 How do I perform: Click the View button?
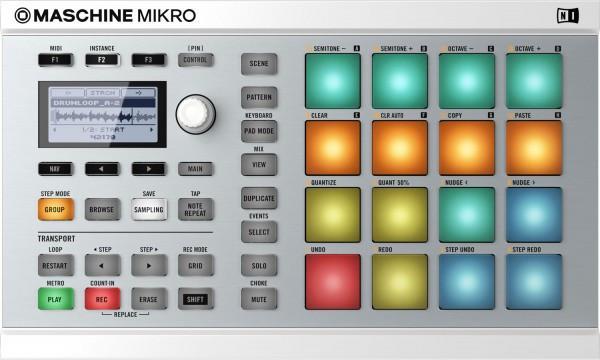point(259,165)
